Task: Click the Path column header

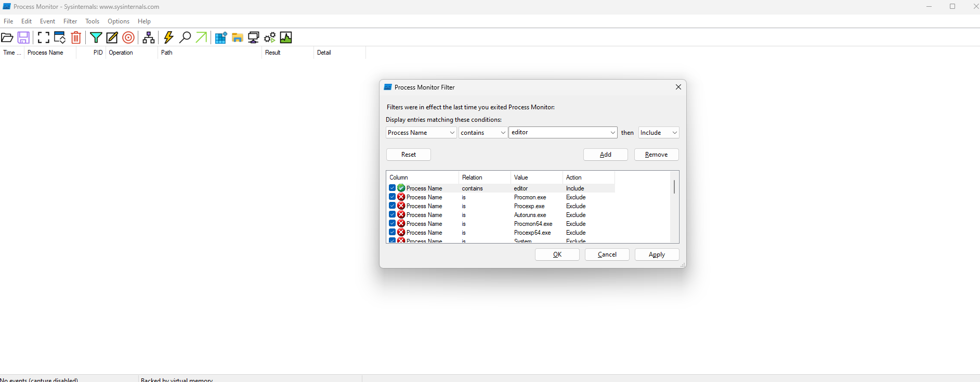Action: pyautogui.click(x=210, y=53)
